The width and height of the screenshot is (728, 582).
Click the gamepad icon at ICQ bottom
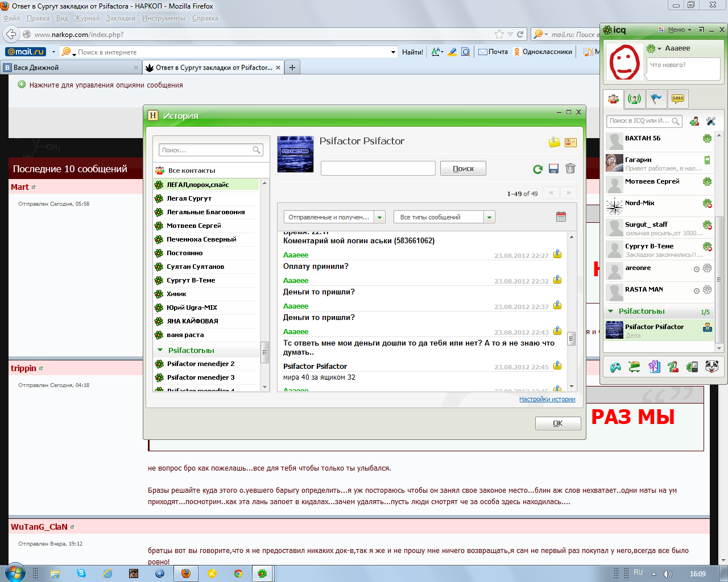(615, 367)
